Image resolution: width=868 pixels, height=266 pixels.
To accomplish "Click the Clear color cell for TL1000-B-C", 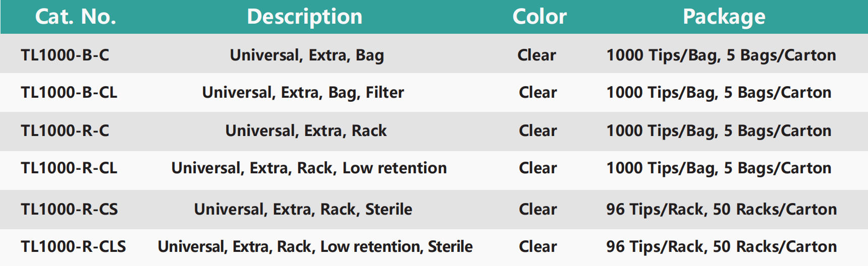I will point(536,55).
